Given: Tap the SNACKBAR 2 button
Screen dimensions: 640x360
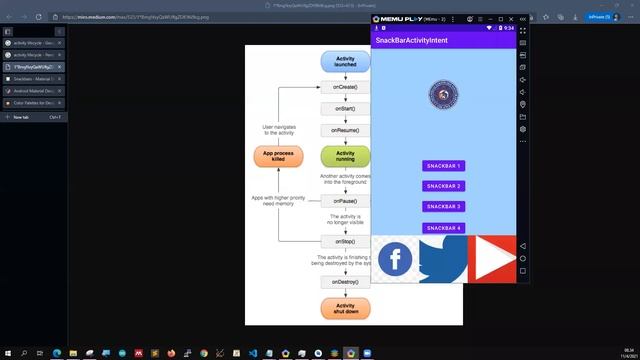Looking at the screenshot, I should [443, 186].
